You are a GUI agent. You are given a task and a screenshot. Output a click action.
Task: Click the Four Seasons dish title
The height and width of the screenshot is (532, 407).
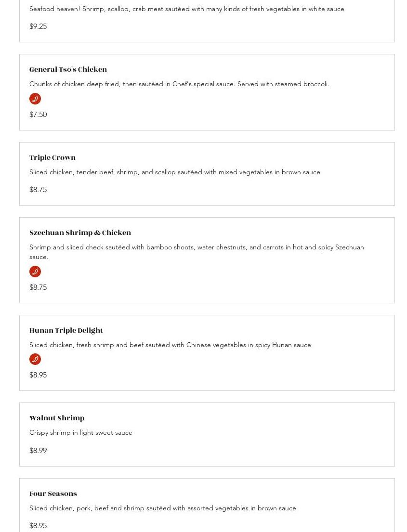tap(53, 494)
